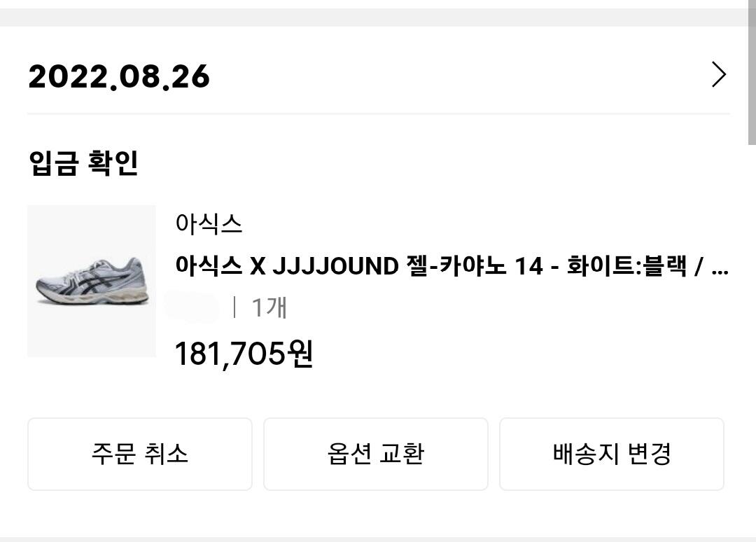
Task: Click the 181,705원 price
Action: click(243, 354)
